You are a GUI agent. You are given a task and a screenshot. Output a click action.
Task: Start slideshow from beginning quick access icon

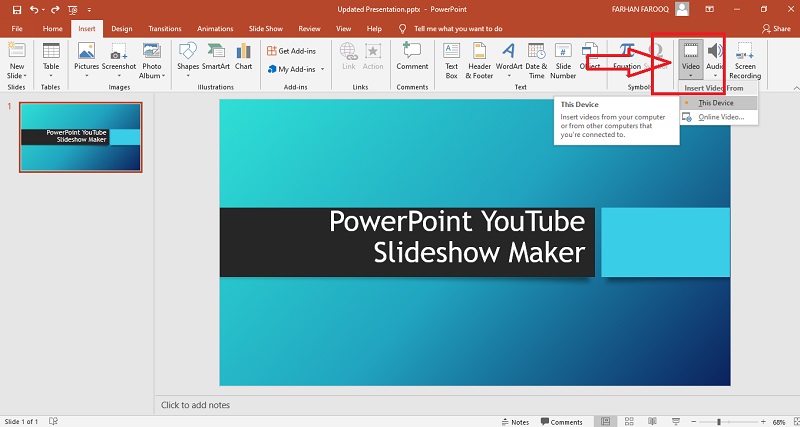coord(72,10)
